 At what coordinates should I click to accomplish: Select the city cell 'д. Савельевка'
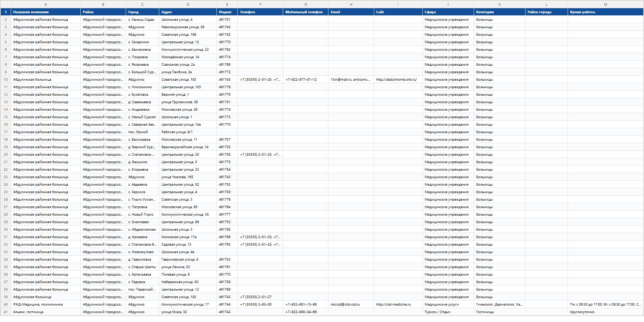(x=142, y=102)
